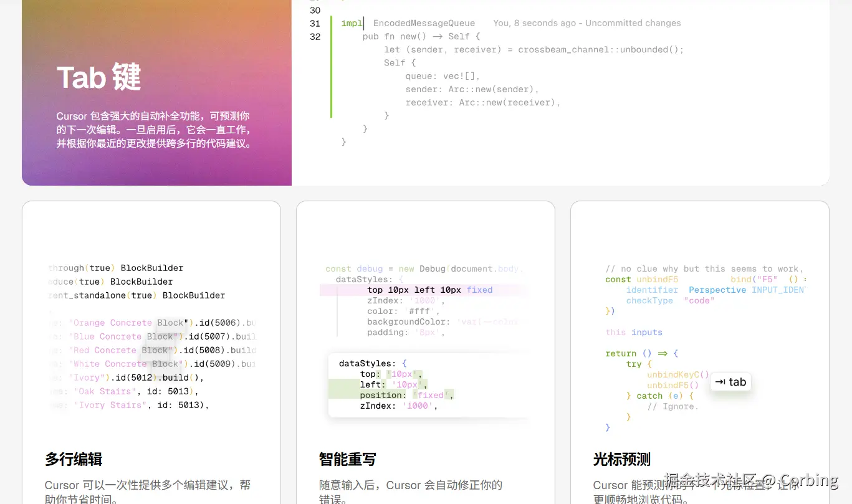Click the "EncodedMessageQueue" suggestion text

coord(424,23)
